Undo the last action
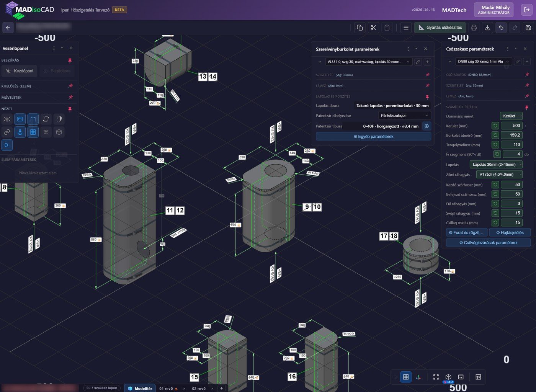Viewport: 536px width, 392px height. (501, 28)
